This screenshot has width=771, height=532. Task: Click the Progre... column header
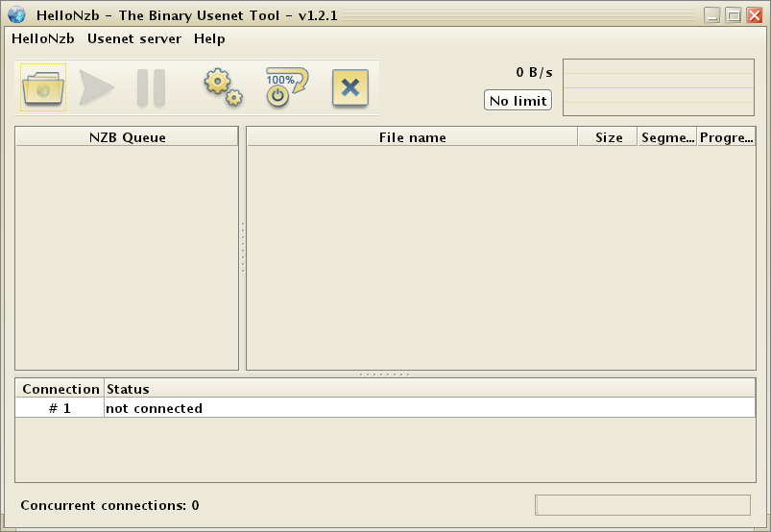pos(726,137)
